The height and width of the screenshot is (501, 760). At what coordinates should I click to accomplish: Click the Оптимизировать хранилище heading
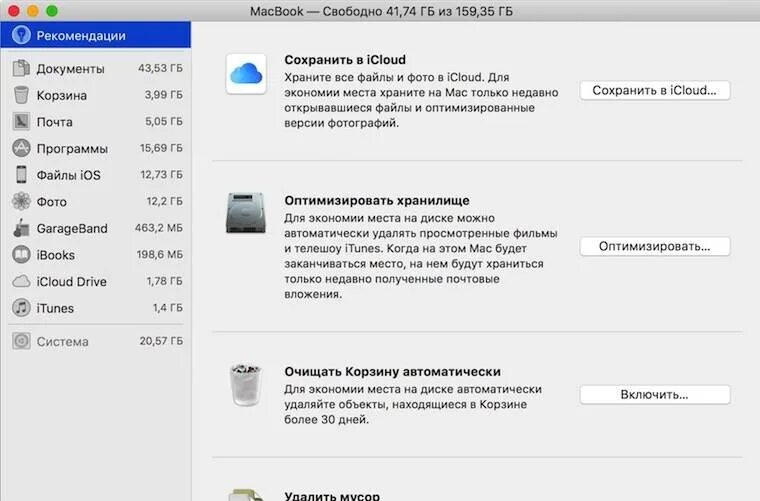[x=377, y=200]
